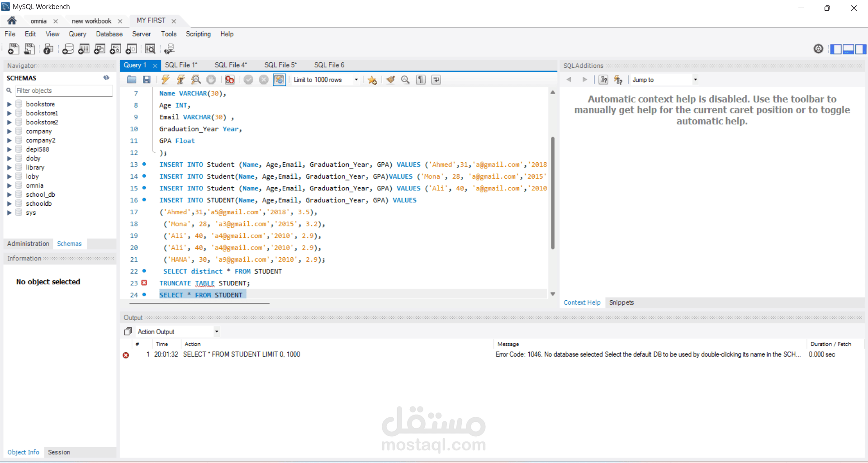Close the omnia connection tab
Screen dimensions: 868x463
(56, 21)
